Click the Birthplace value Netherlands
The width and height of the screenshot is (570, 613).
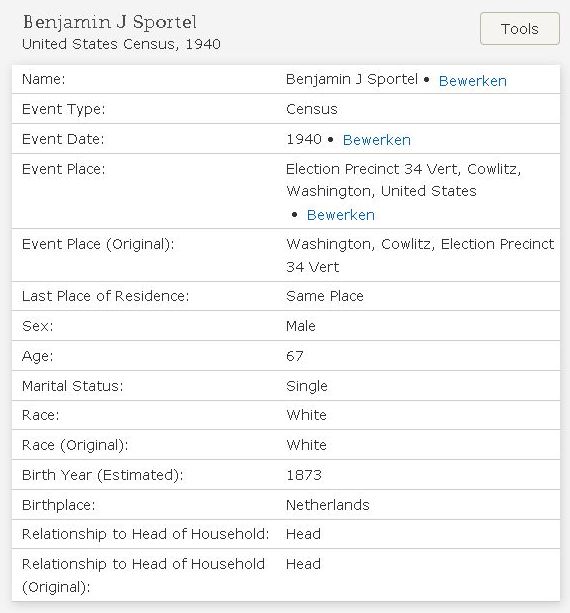pyautogui.click(x=328, y=505)
